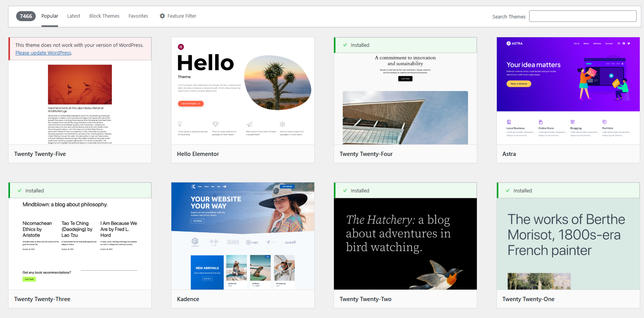
Task: Click the Installed notice on Twenty Twenty-Two
Action: (405, 190)
